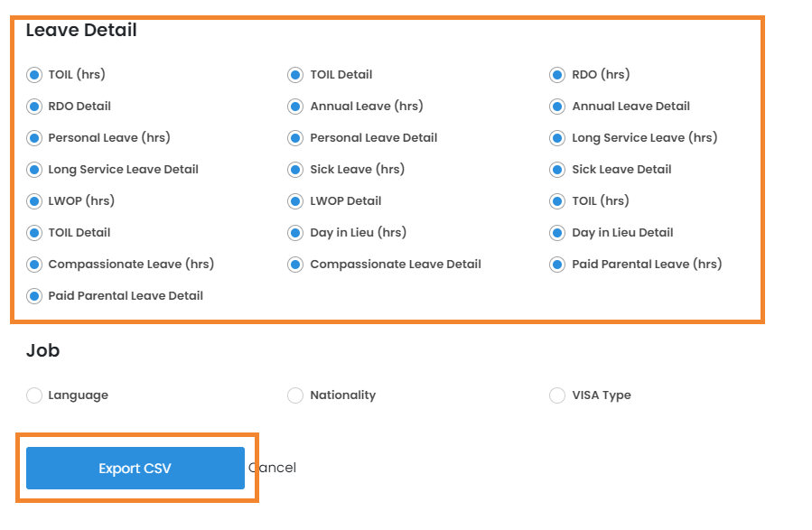Image resolution: width=812 pixels, height=530 pixels.
Task: Deselect Paid Parental Leave (hrs)
Action: coord(557,265)
